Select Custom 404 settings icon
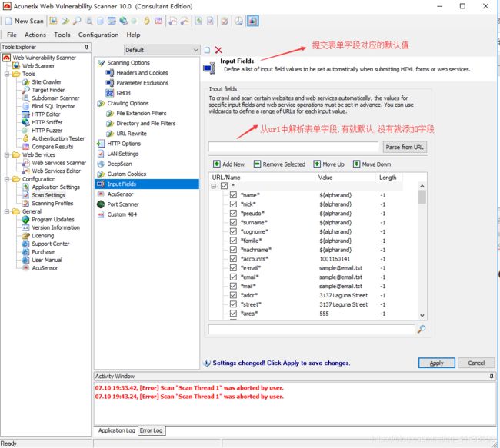 [101, 214]
